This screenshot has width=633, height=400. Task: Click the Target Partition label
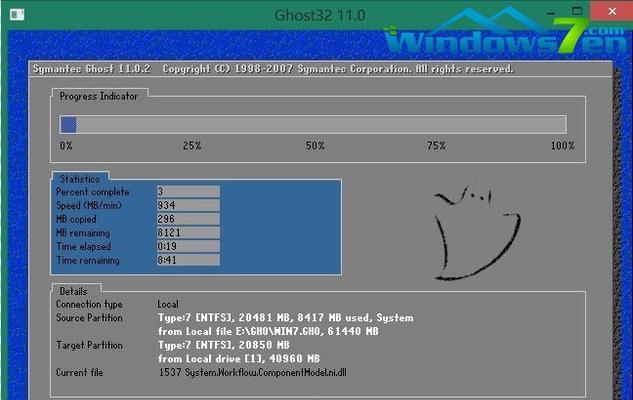click(89, 346)
